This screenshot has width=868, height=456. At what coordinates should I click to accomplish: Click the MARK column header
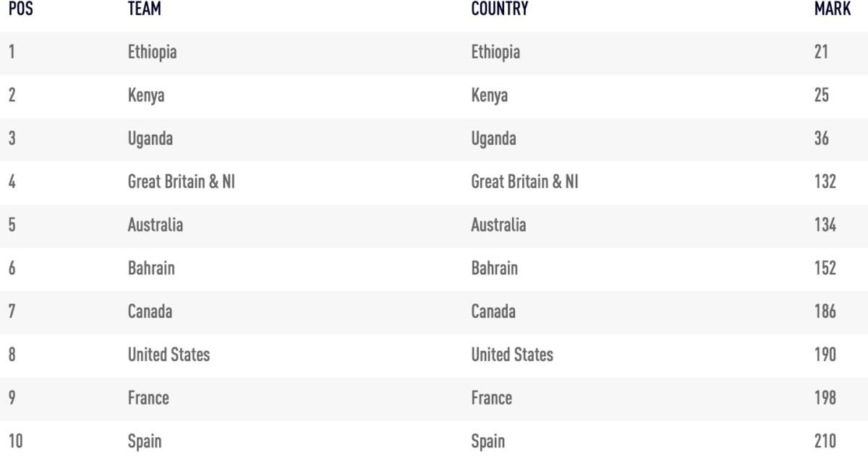pyautogui.click(x=833, y=9)
